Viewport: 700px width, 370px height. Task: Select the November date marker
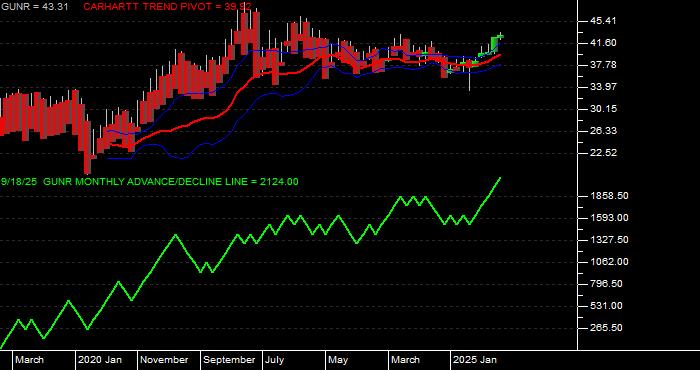pyautogui.click(x=164, y=360)
